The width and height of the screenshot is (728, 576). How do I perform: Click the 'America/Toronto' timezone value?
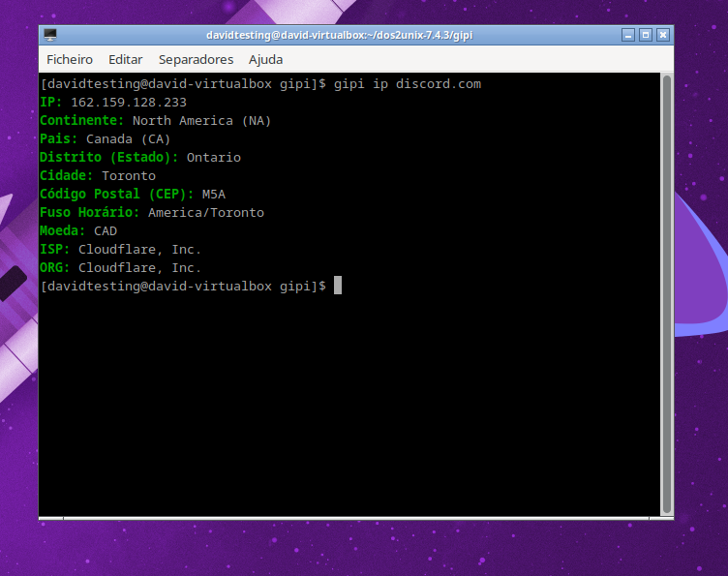(205, 213)
